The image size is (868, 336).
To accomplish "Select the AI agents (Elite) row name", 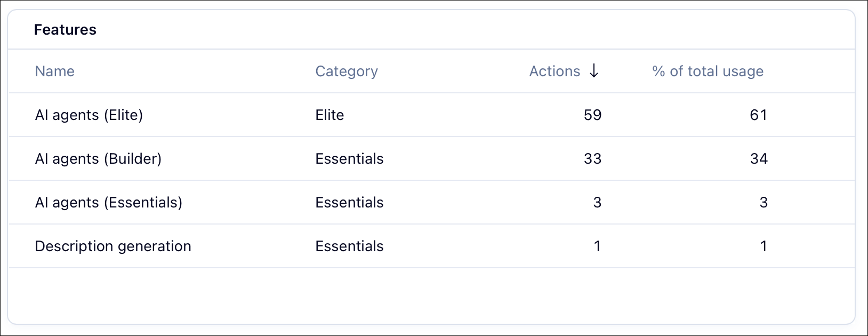I will (89, 115).
